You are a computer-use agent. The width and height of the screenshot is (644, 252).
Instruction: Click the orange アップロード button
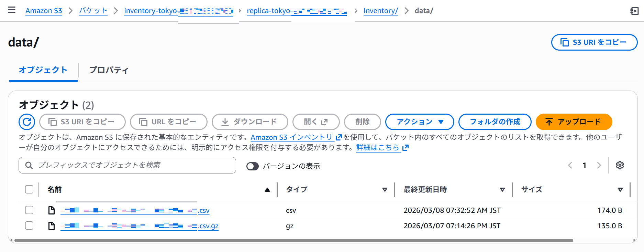(574, 122)
